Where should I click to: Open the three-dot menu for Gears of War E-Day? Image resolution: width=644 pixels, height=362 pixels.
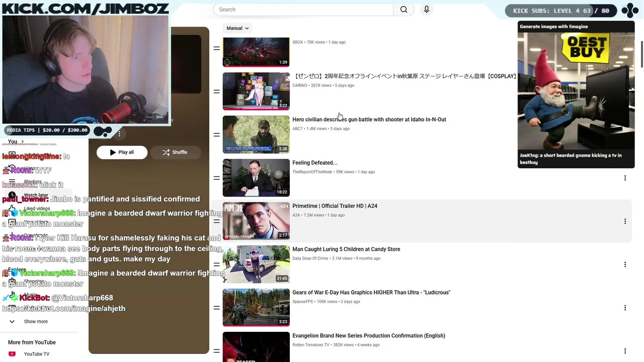[625, 308]
